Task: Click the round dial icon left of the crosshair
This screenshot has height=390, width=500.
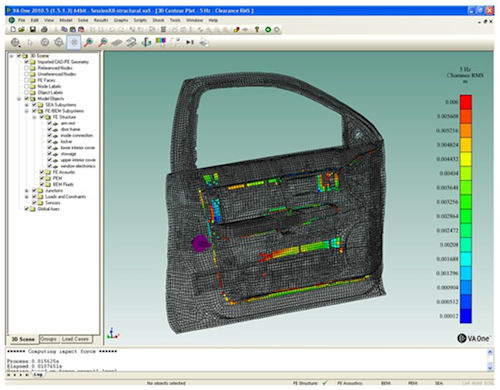Action: [45, 42]
